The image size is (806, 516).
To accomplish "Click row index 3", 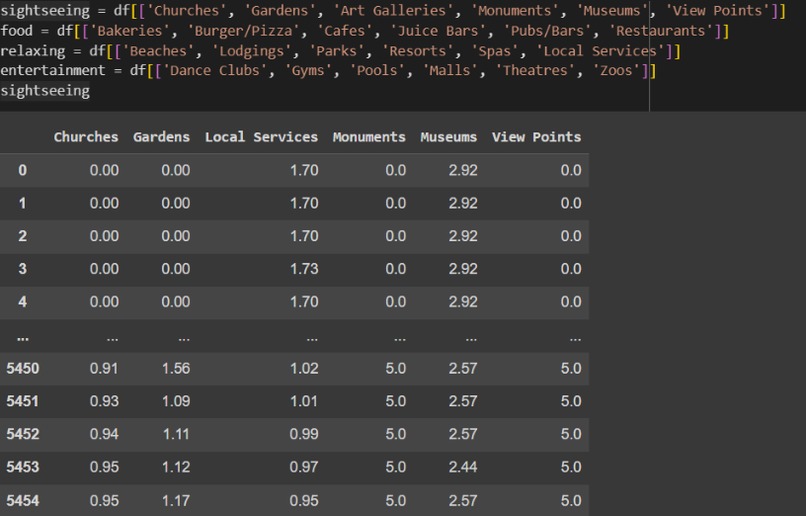I will (x=23, y=269).
